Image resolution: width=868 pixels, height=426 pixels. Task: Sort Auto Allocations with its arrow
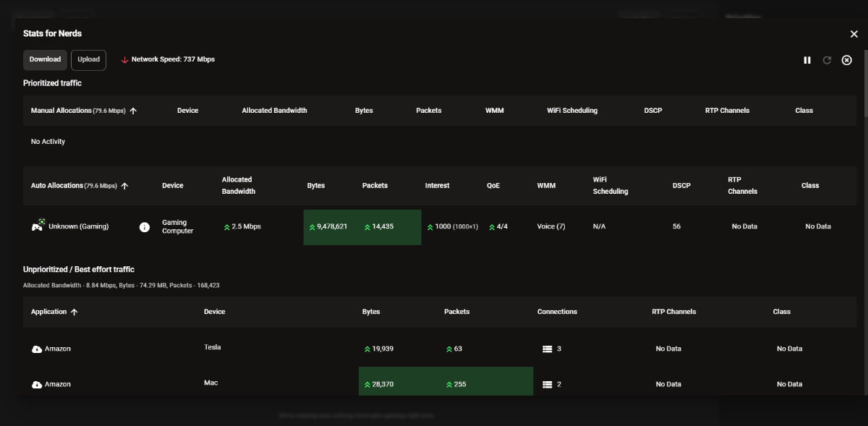click(124, 186)
